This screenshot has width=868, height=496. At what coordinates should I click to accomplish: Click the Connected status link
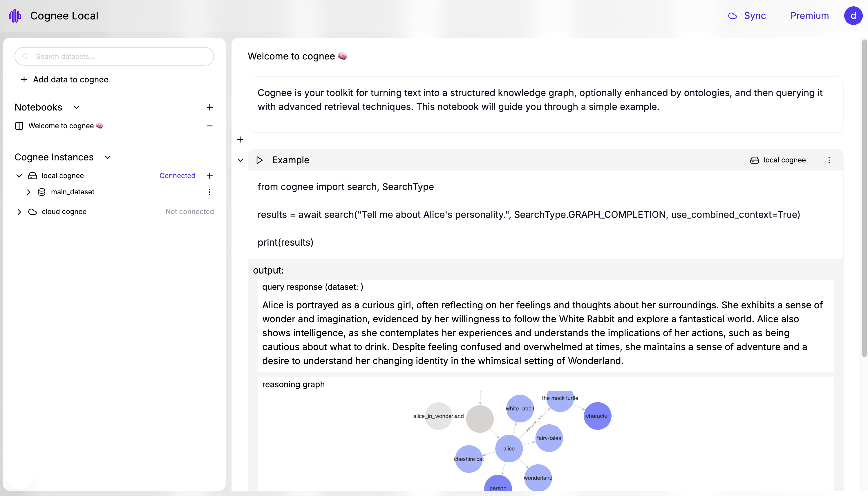coord(177,175)
